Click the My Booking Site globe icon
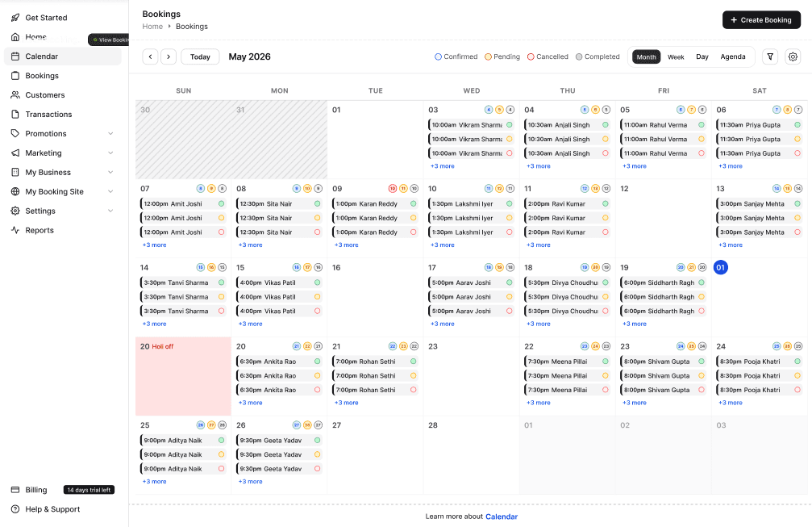The image size is (812, 527). click(15, 192)
